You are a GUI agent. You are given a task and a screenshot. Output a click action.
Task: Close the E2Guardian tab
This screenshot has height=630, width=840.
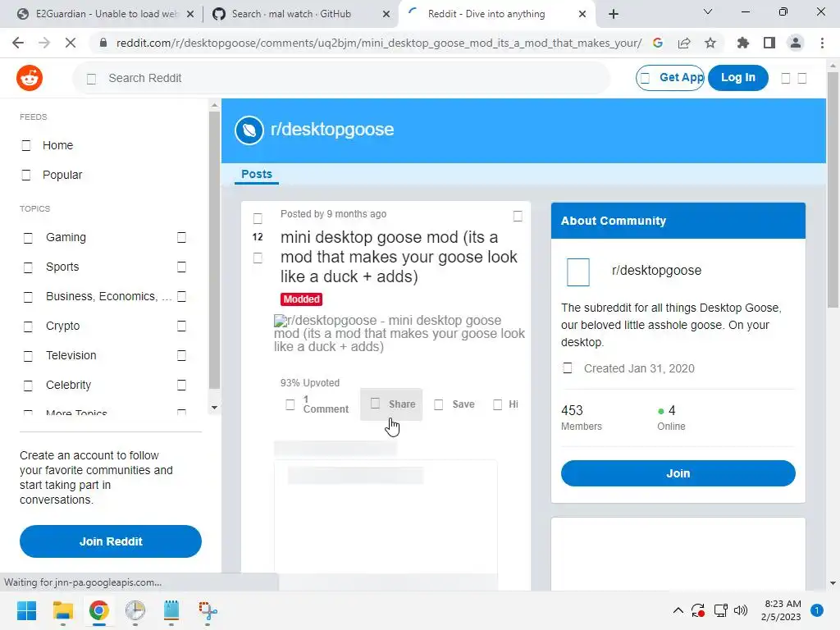[x=189, y=15]
